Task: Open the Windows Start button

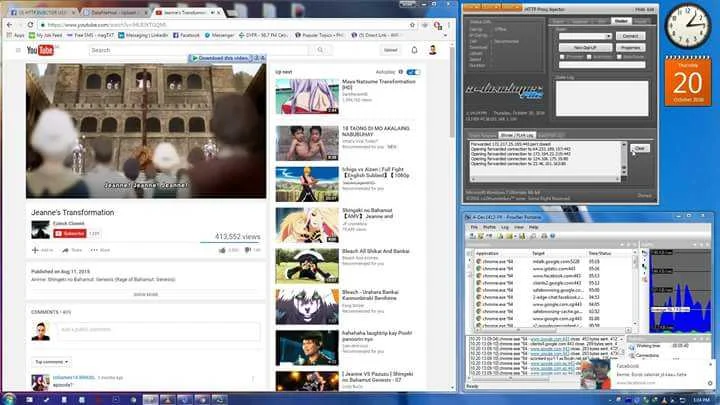Action: pyautogui.click(x=9, y=399)
